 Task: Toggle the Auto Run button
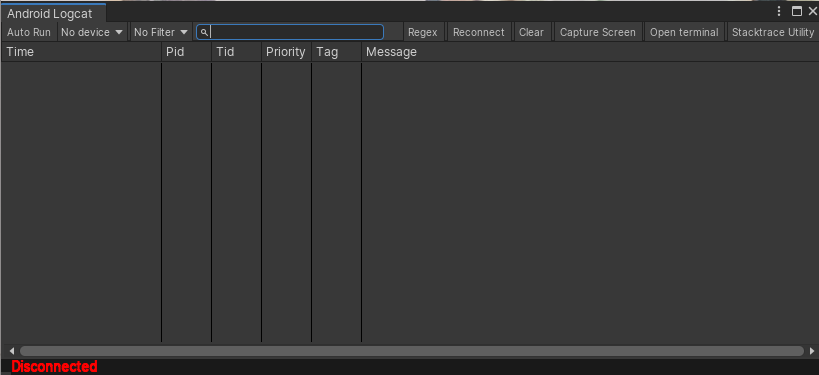(x=29, y=32)
